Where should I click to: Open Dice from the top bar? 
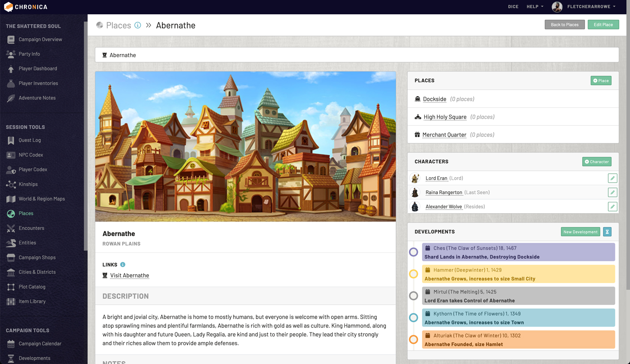pyautogui.click(x=513, y=7)
